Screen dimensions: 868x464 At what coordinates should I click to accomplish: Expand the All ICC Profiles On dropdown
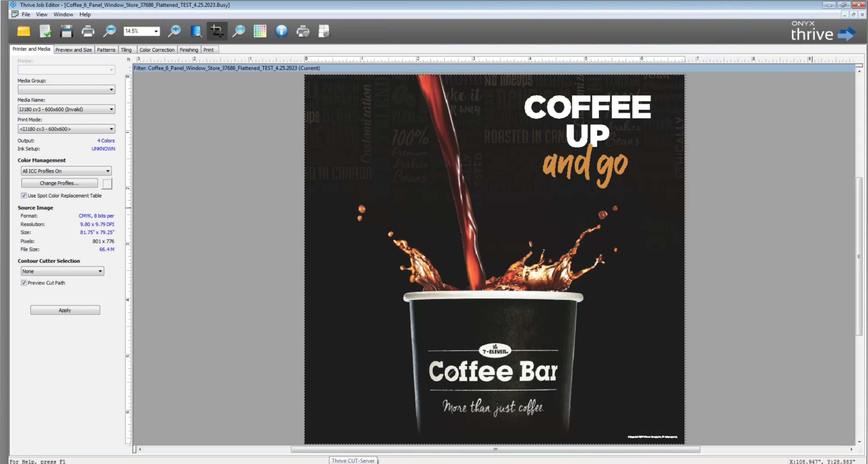coord(66,171)
